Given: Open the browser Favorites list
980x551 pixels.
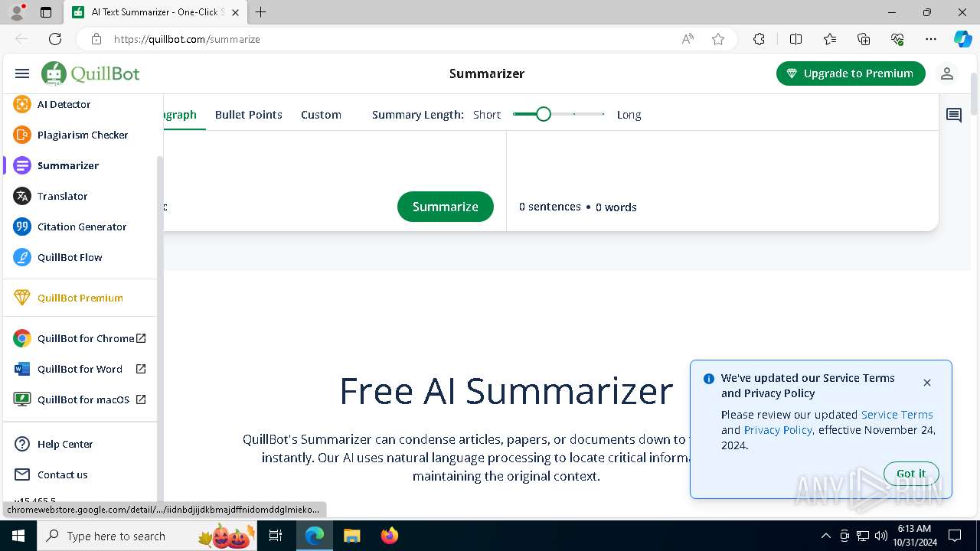Looking at the screenshot, I should [x=830, y=39].
